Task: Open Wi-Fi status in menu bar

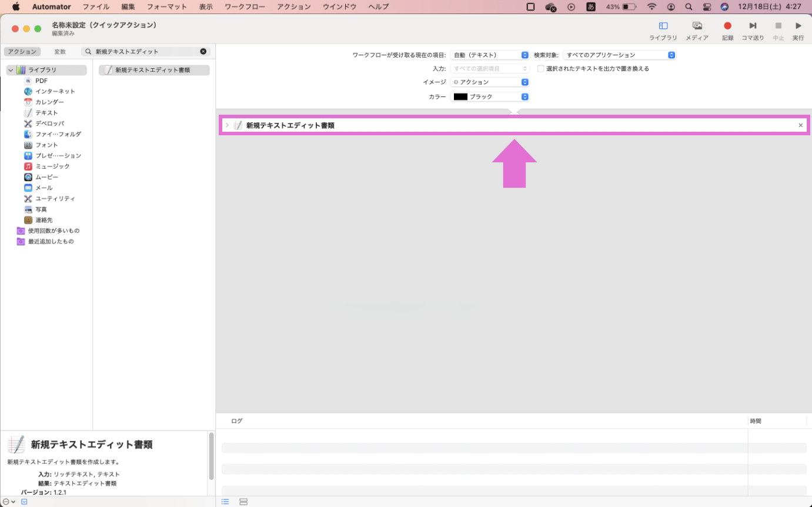Action: pos(651,7)
